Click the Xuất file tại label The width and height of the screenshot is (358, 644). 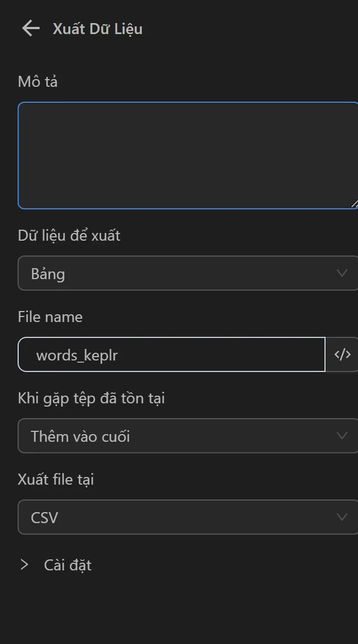[56, 479]
